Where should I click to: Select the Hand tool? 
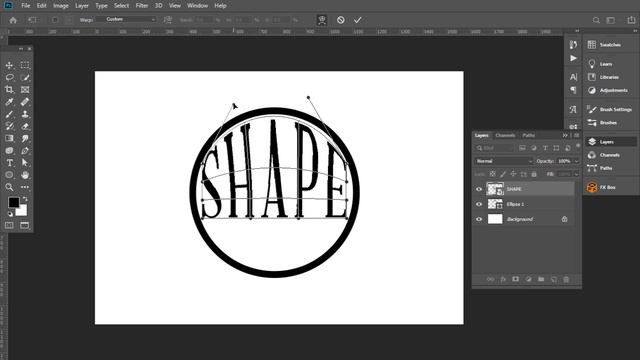(25, 175)
